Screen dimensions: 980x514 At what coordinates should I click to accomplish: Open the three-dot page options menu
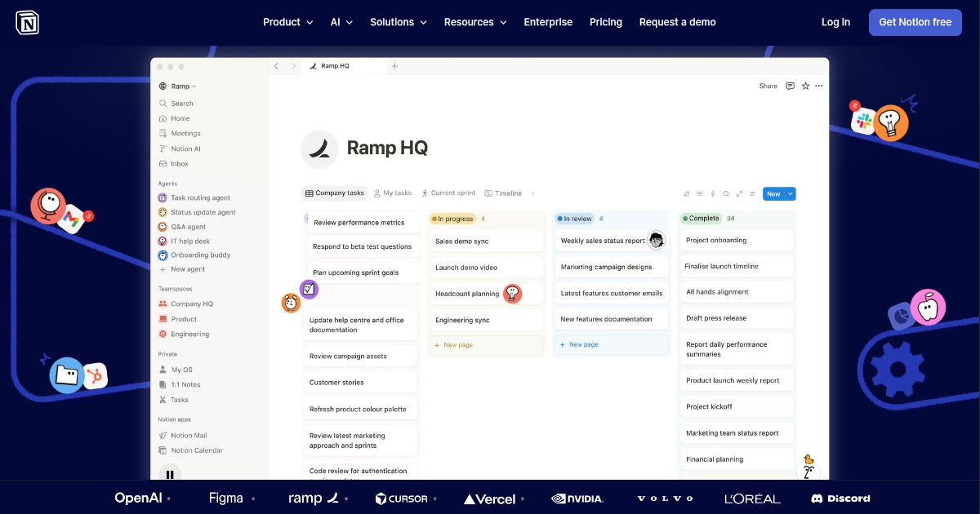818,86
